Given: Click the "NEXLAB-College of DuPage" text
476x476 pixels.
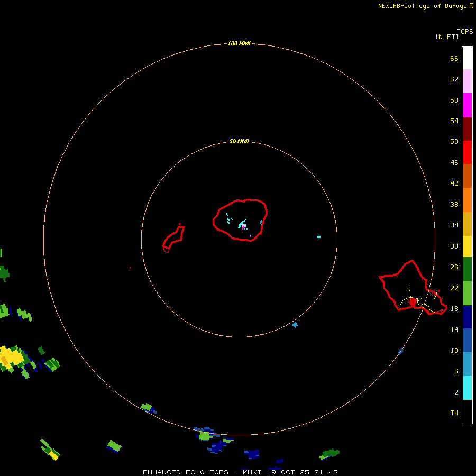Looking at the screenshot, I should (x=422, y=6).
